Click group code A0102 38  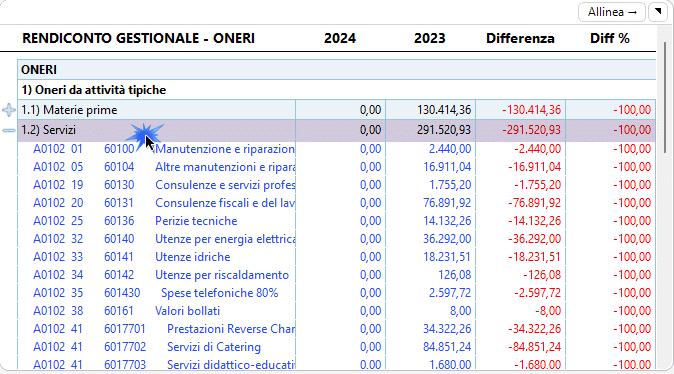58,311
